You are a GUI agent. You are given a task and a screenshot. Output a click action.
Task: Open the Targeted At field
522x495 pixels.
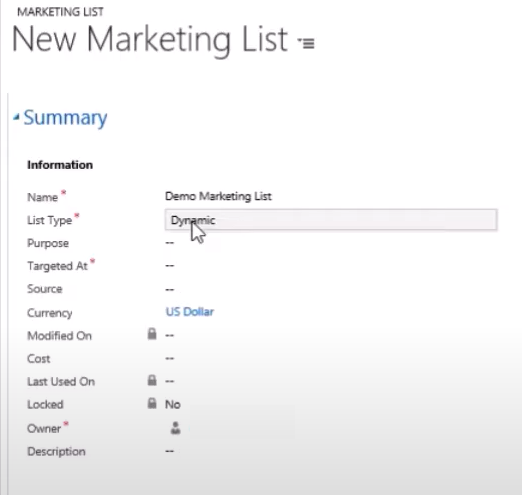[x=170, y=266]
